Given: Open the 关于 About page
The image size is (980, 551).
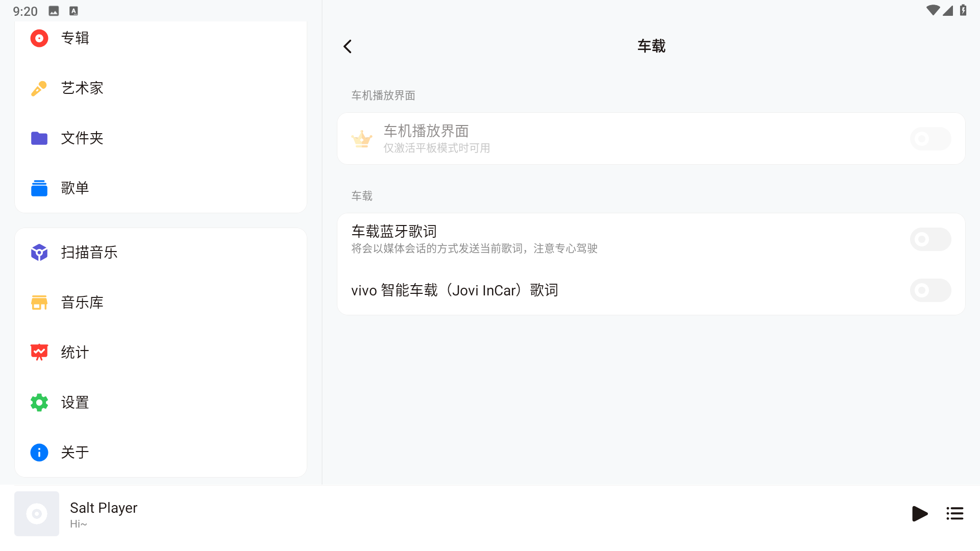Looking at the screenshot, I should [74, 452].
